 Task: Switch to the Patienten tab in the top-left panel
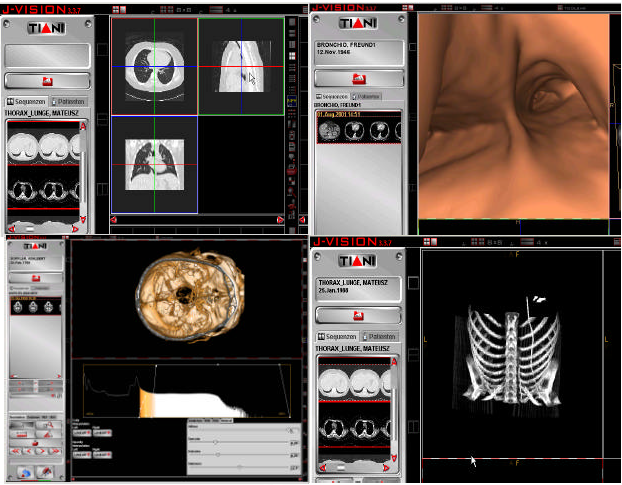click(67, 102)
